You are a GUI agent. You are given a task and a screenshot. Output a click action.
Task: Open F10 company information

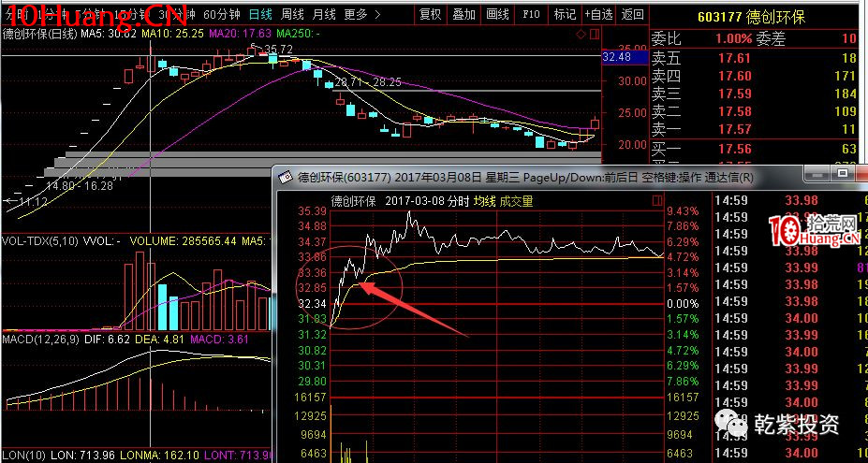(x=531, y=14)
